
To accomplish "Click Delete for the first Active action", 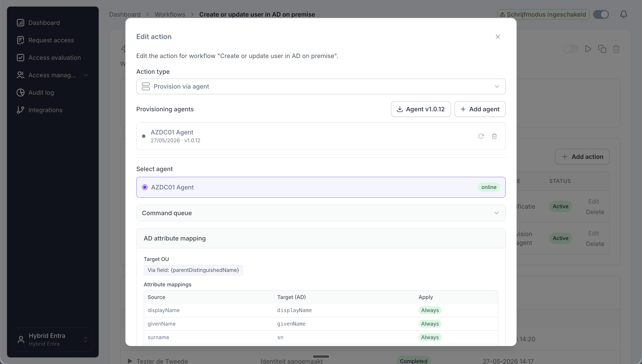I will click(595, 212).
